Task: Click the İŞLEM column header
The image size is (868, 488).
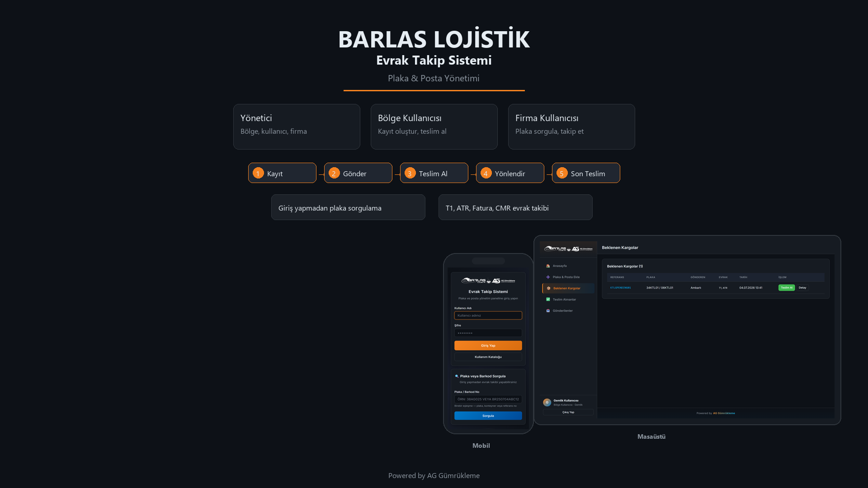Action: (x=783, y=277)
